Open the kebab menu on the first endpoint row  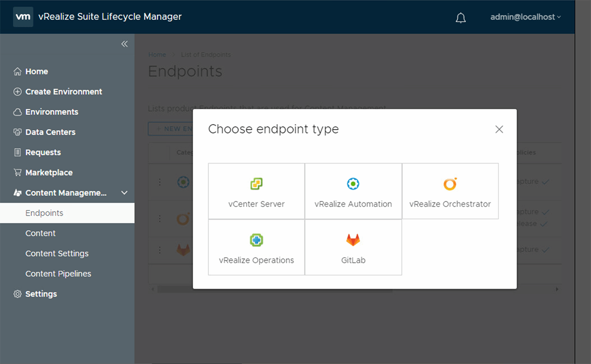click(159, 182)
